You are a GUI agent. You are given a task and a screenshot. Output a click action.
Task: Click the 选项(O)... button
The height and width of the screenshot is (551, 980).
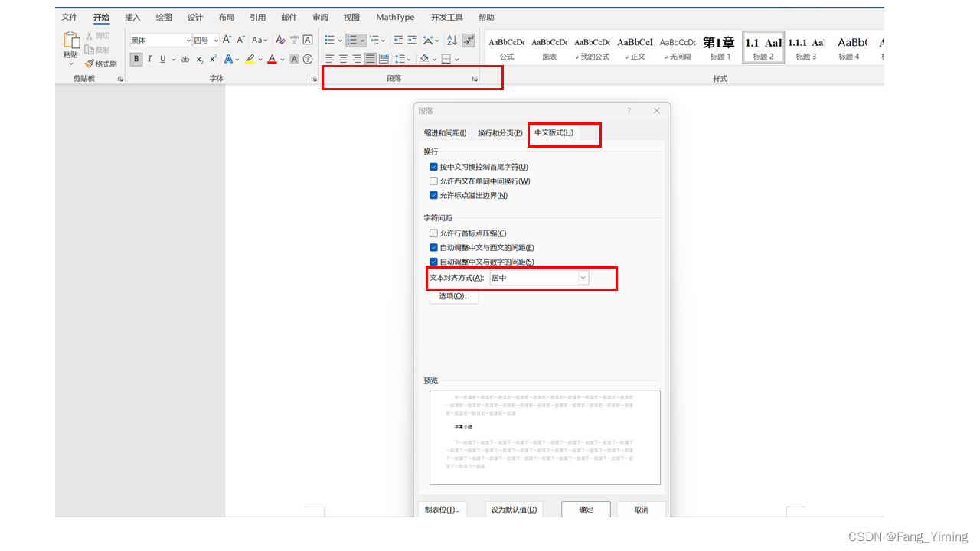pos(454,296)
